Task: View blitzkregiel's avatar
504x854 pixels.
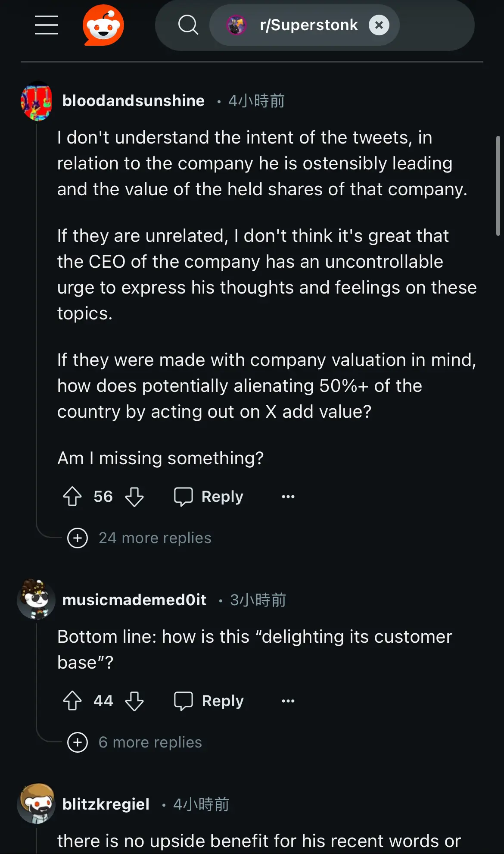Action: pyautogui.click(x=37, y=804)
